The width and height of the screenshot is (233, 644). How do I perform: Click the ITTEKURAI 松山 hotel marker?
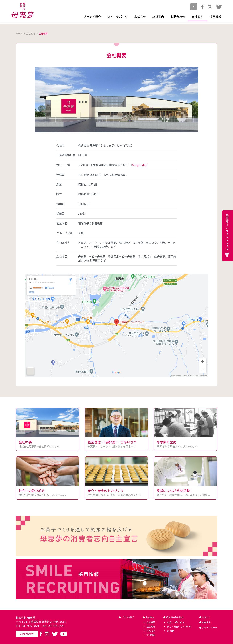(x=105, y=289)
